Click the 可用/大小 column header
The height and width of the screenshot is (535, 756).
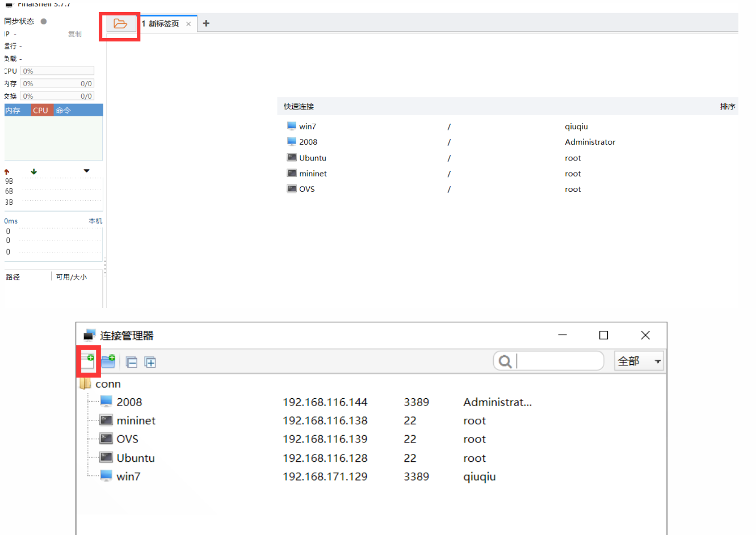[x=72, y=277]
